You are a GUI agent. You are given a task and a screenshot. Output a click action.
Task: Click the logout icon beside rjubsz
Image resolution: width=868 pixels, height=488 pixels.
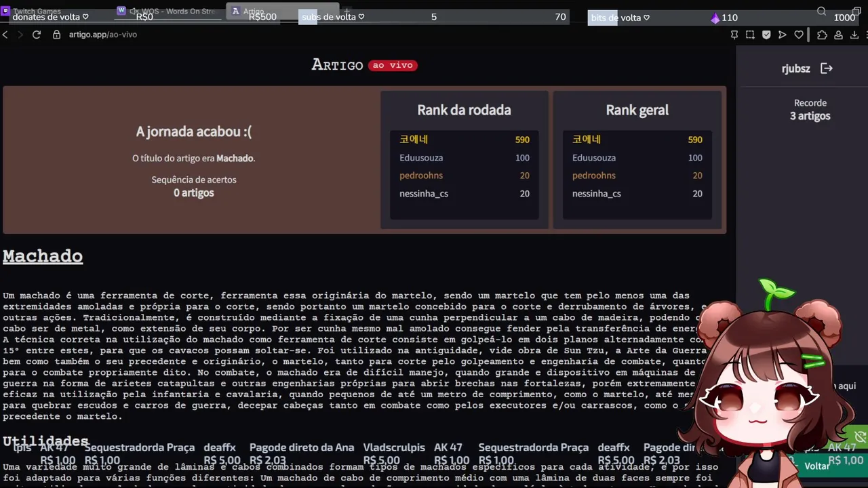coord(826,68)
